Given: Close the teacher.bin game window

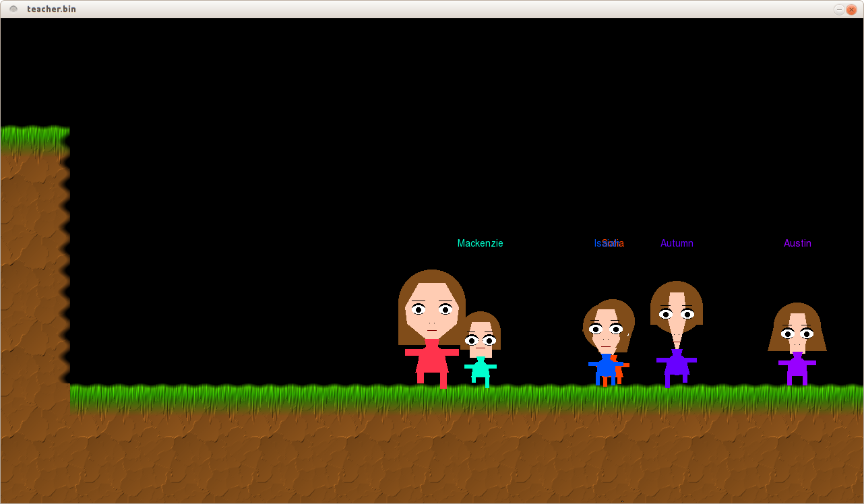Looking at the screenshot, I should tap(851, 9).
